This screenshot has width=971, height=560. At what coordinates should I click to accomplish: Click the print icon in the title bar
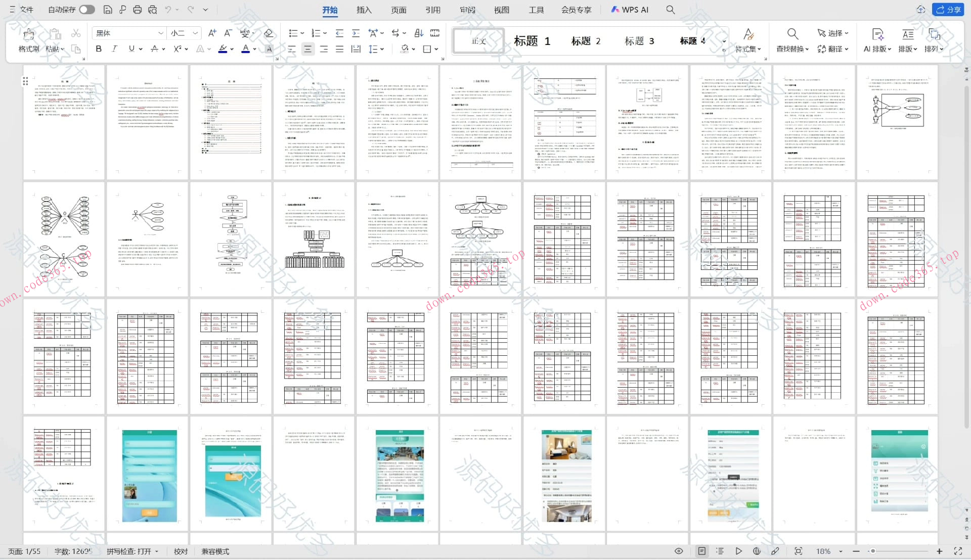(137, 10)
